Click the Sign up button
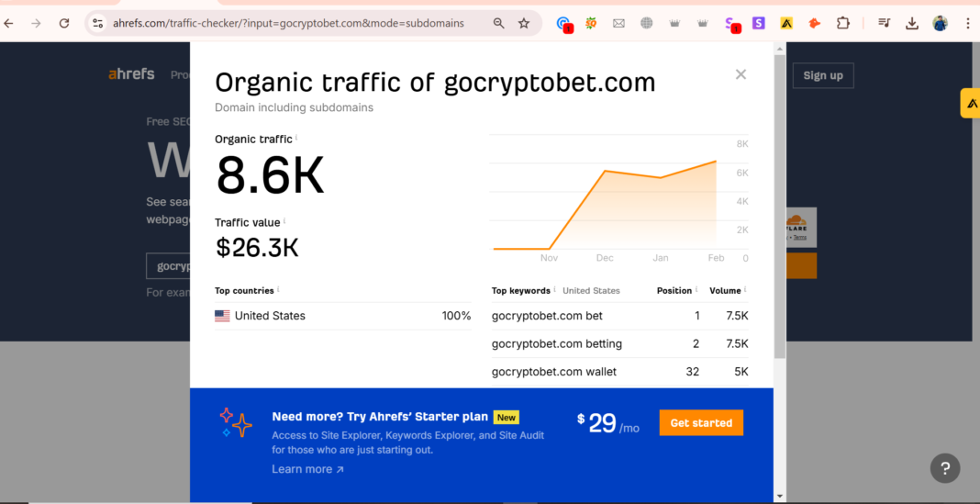 click(x=822, y=75)
